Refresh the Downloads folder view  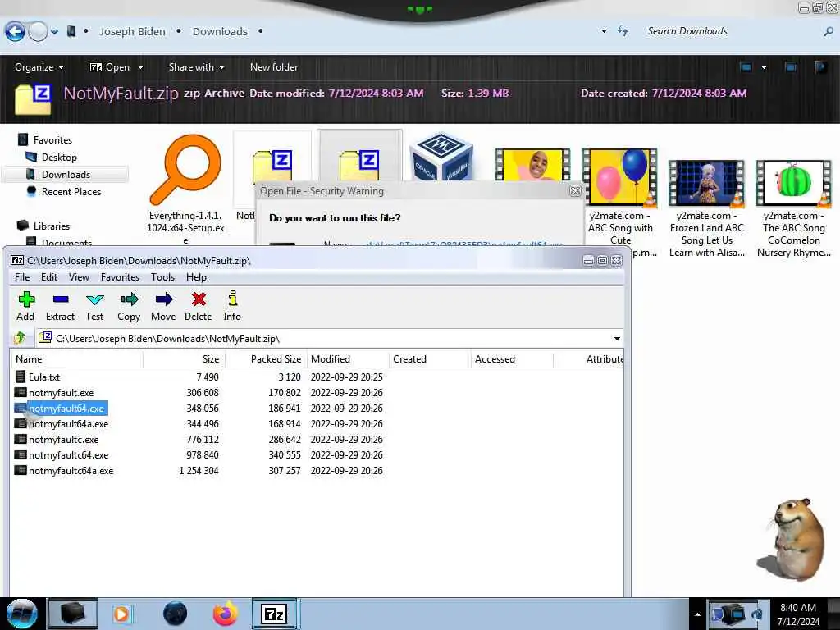coord(623,31)
